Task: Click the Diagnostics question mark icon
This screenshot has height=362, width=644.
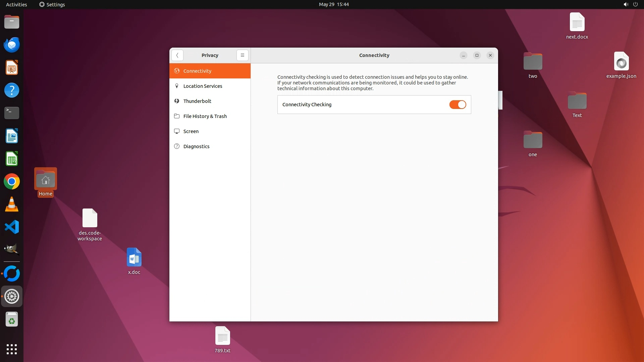Action: [x=177, y=146]
